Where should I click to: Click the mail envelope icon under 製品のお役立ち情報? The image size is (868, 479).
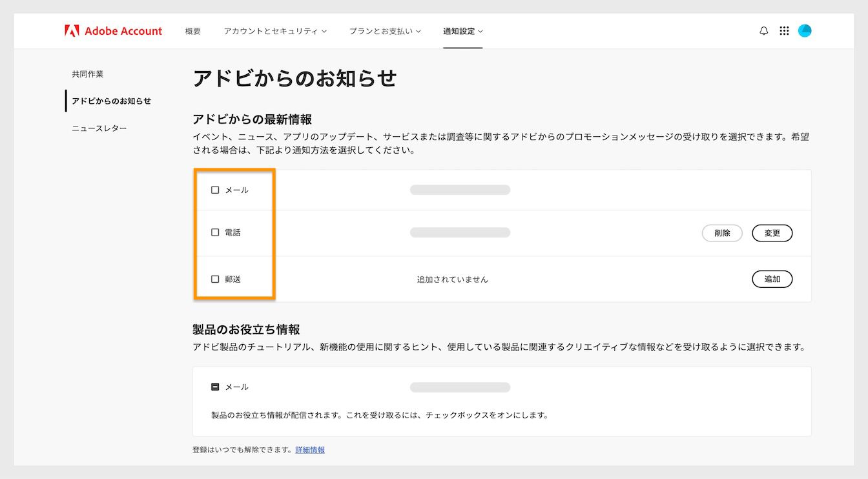(x=214, y=386)
